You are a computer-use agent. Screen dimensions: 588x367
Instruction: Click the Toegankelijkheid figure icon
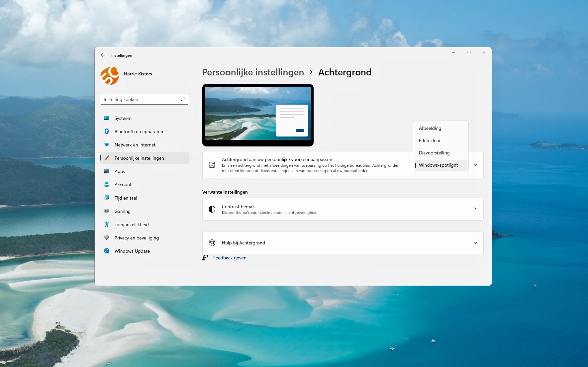(x=107, y=225)
